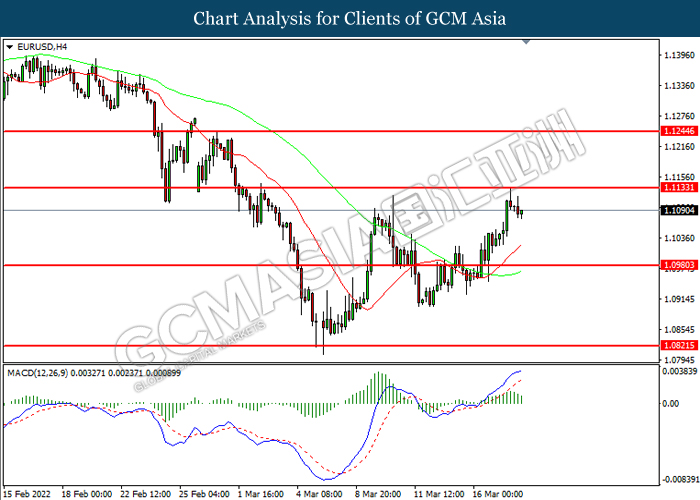
Task: Click the MACD scale value -0.008391
Action: click(x=680, y=479)
